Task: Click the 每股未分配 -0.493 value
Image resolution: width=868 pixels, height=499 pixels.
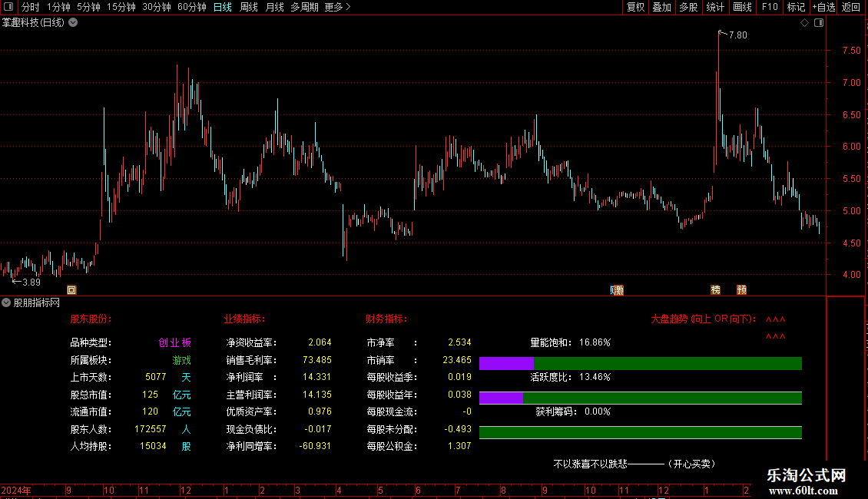Action: click(x=458, y=429)
